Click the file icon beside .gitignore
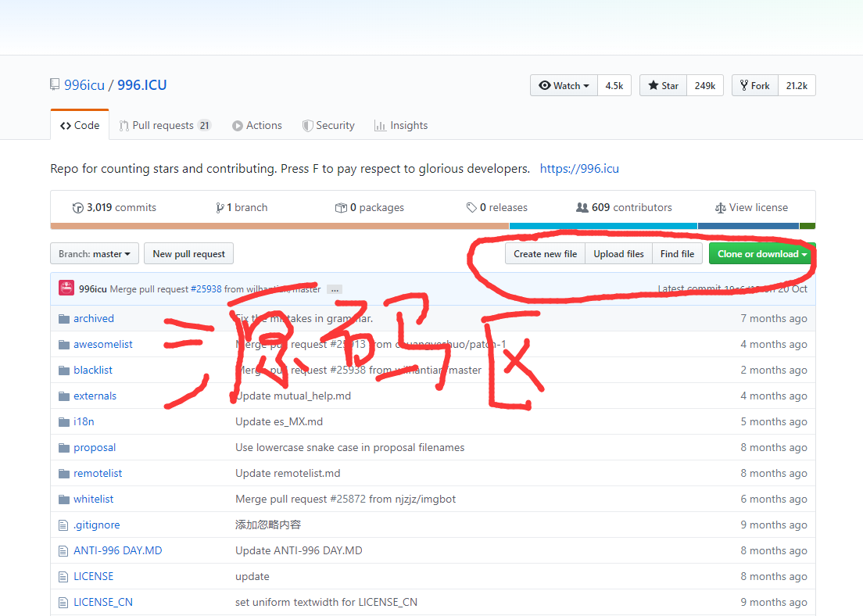 [x=63, y=526]
